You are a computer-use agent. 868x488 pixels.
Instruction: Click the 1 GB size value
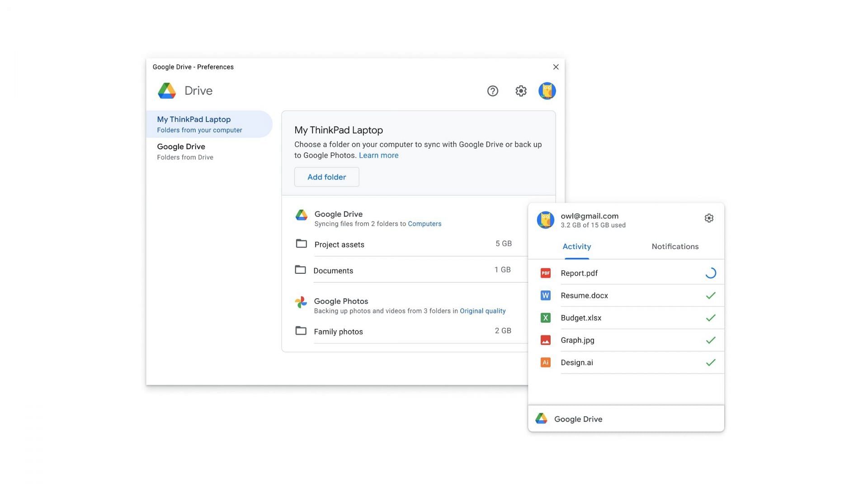pos(502,270)
